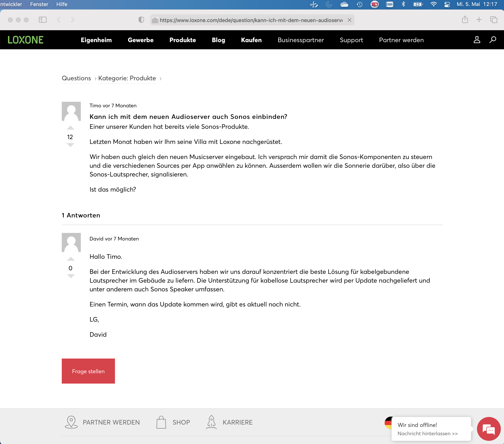Open the Eigenheim navigation item
Screen dimensions: 504x444
[96, 40]
